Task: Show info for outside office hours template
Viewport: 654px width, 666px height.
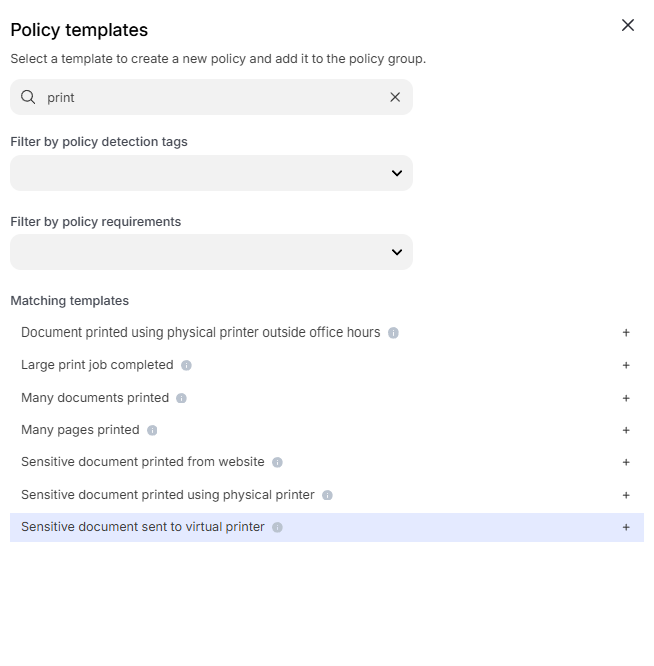Action: click(x=393, y=333)
